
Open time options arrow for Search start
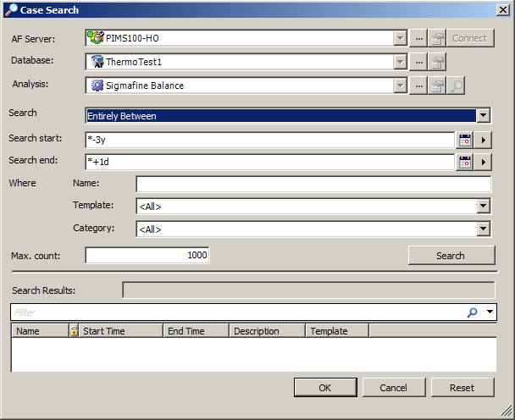pos(483,141)
